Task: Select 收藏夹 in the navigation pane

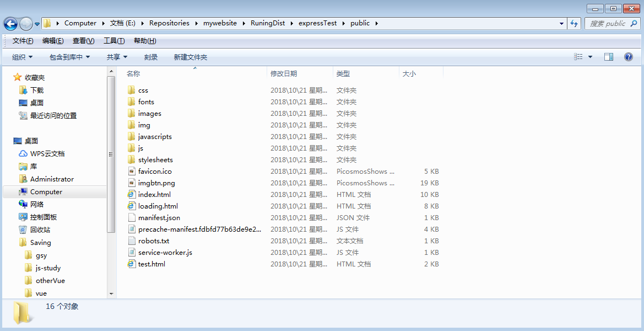Action: 35,77
